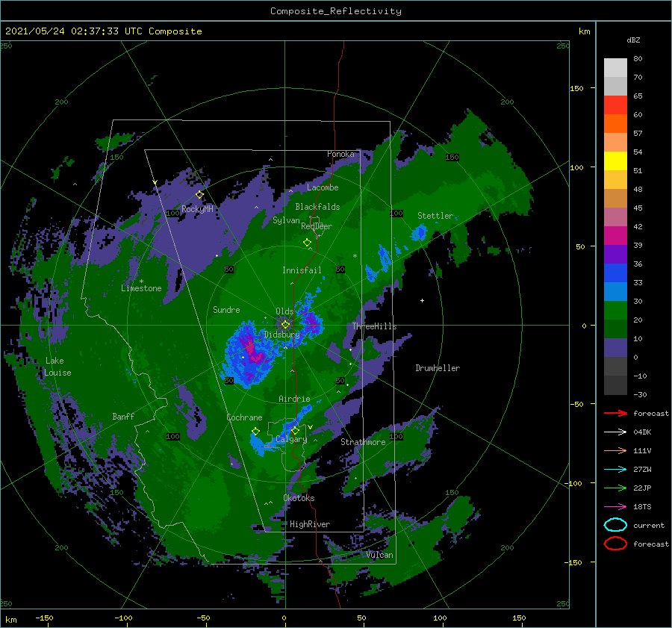Image resolution: width=672 pixels, height=628 pixels.
Task: Click the Vulcan city label
Action: (x=379, y=555)
